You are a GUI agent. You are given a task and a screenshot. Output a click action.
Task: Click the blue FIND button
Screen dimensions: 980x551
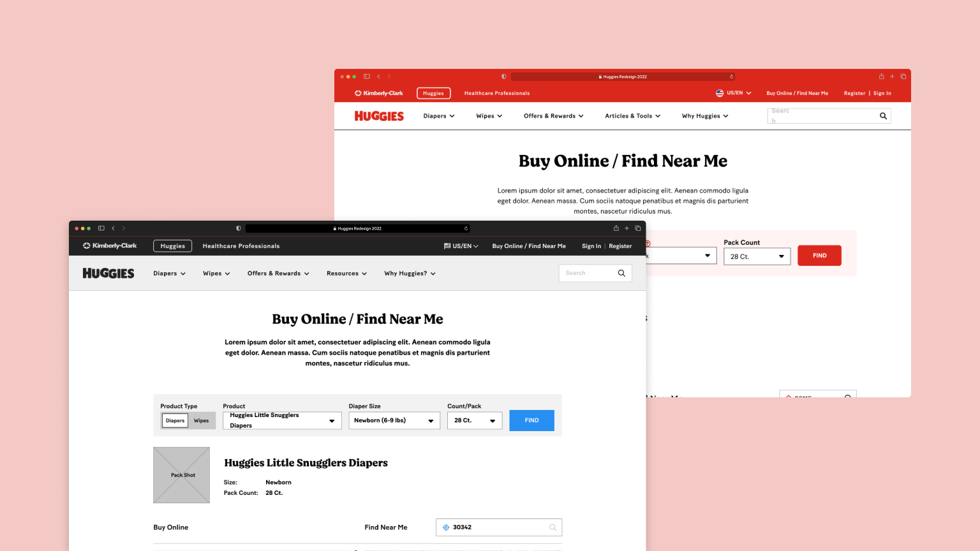[531, 421]
